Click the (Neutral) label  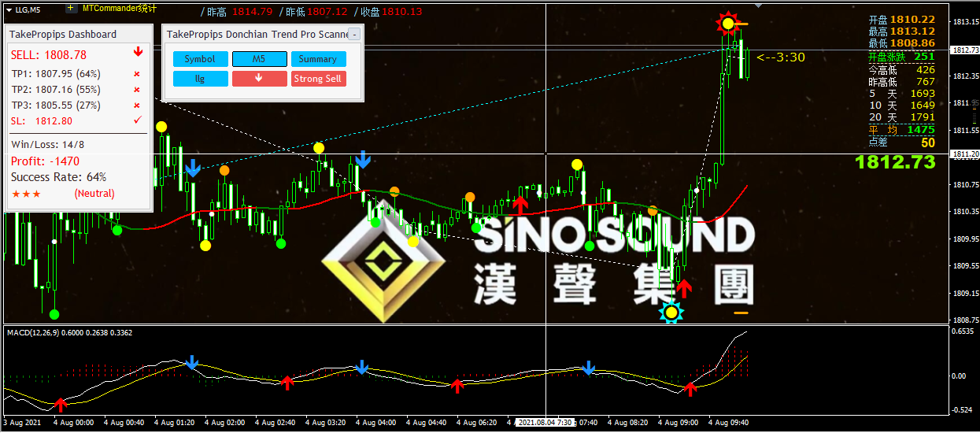coord(94,194)
